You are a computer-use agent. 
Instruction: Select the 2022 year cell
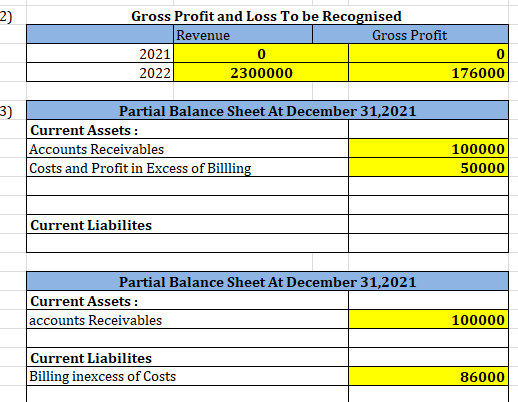pos(100,73)
